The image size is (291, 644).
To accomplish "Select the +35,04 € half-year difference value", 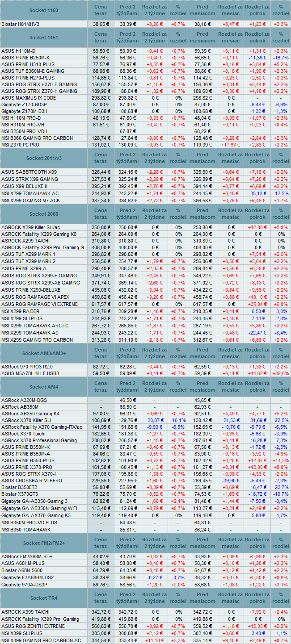I will pos(257,304).
